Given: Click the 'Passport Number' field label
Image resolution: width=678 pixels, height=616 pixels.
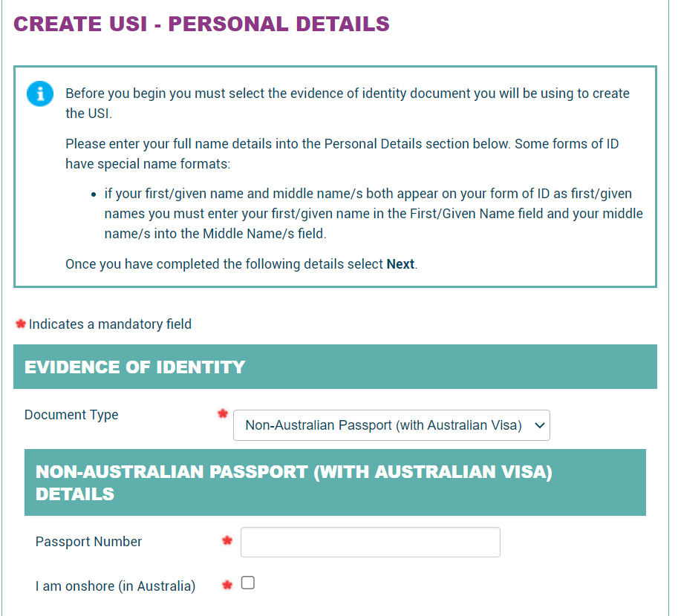Looking at the screenshot, I should 88,542.
